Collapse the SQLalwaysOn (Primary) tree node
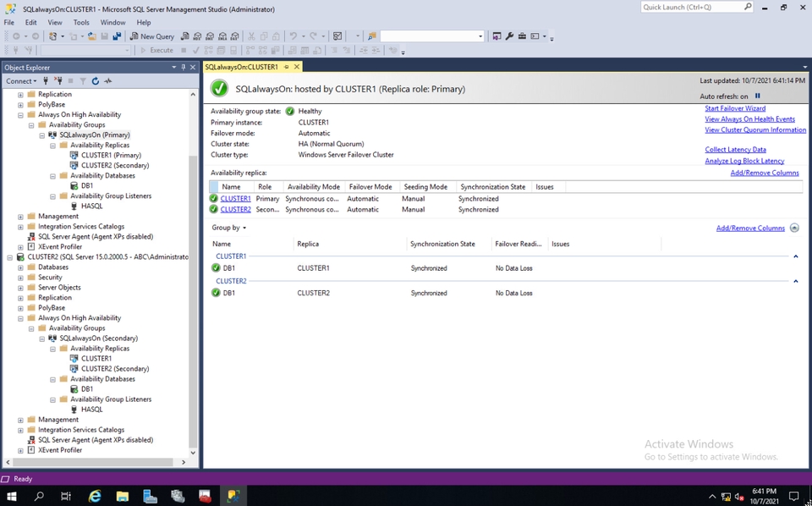This screenshot has width=812, height=506. coord(41,135)
